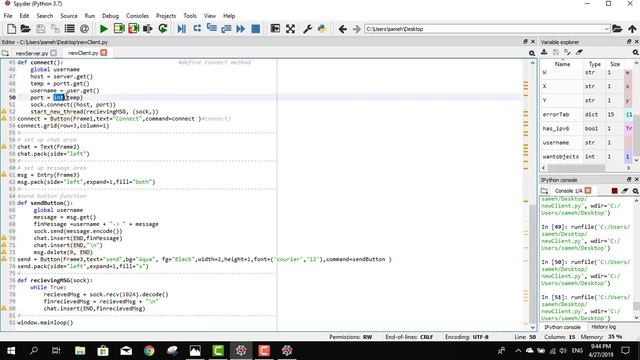
Task: Close the newClient.py tab
Action: (x=104, y=53)
